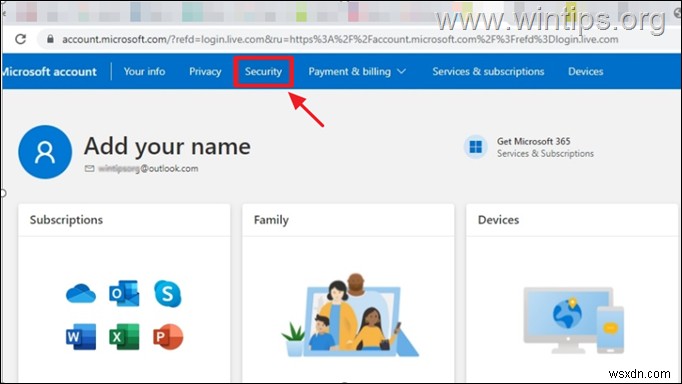Open the Microsoft account home link

[x=49, y=71]
